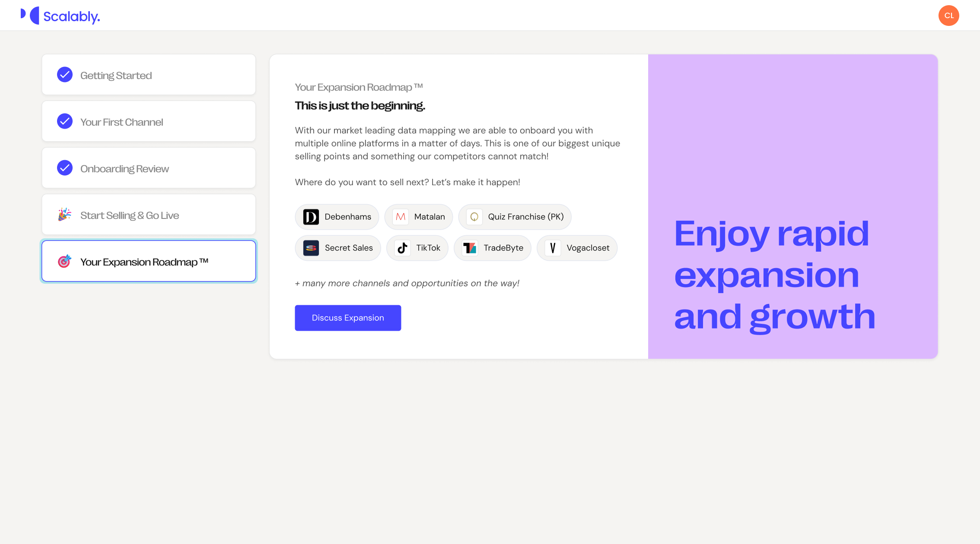The image size is (980, 544).
Task: Open the Start Selling & Go Live step
Action: coord(149,215)
